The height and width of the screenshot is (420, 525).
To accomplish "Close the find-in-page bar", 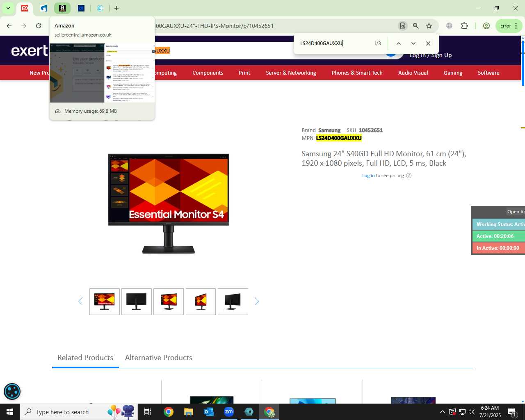I will pos(428,43).
